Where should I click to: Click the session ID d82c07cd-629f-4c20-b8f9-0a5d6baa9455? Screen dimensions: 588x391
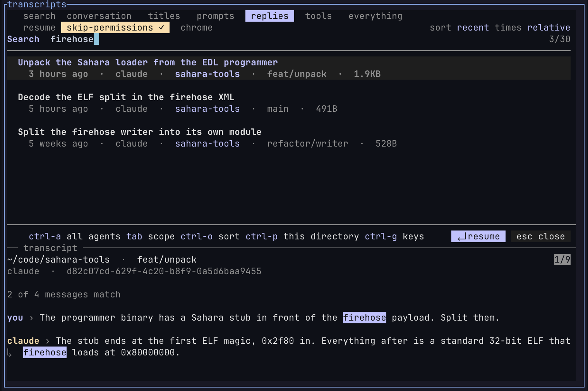pyautogui.click(x=164, y=271)
